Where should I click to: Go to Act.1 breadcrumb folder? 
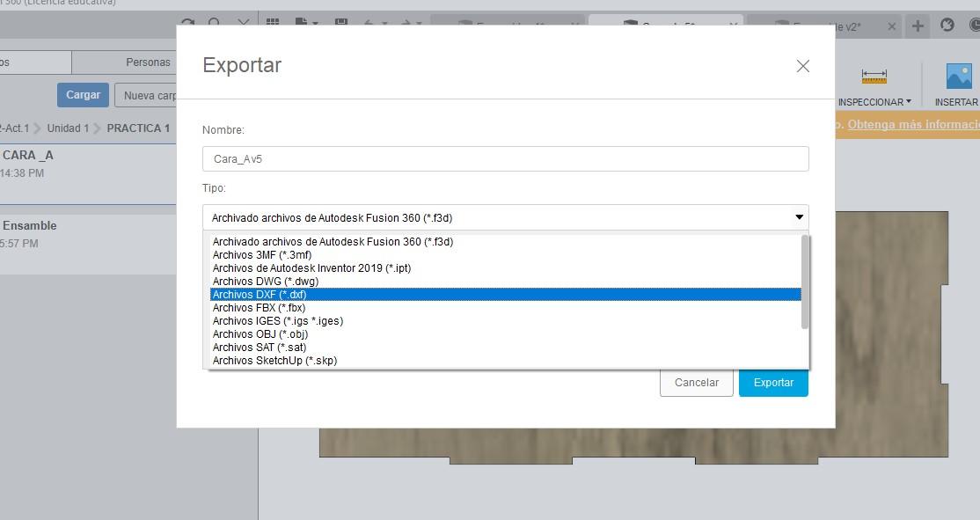15,128
